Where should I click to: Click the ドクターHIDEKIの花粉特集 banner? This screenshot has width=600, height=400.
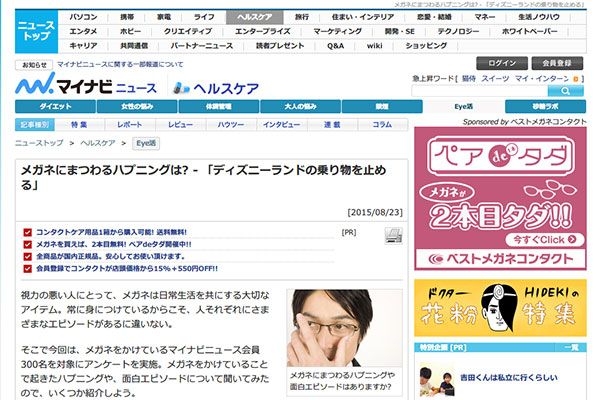click(x=500, y=308)
